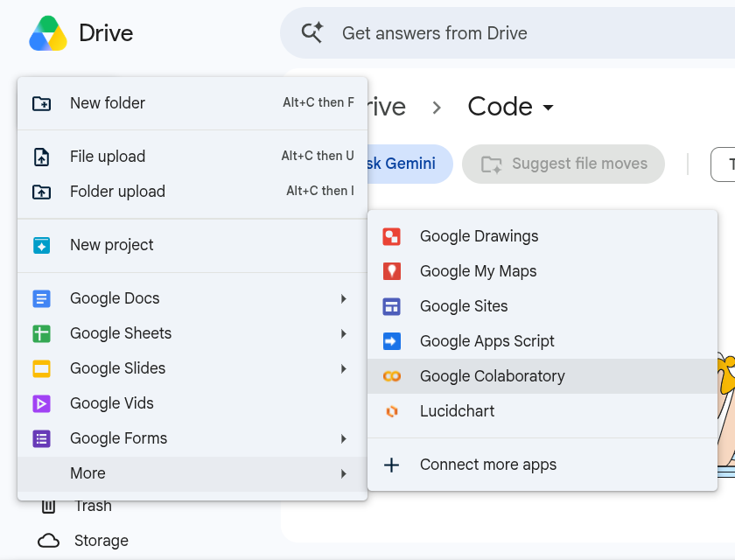Click the yellow Google Slides icon
The width and height of the screenshot is (735, 560).
pyautogui.click(x=41, y=368)
